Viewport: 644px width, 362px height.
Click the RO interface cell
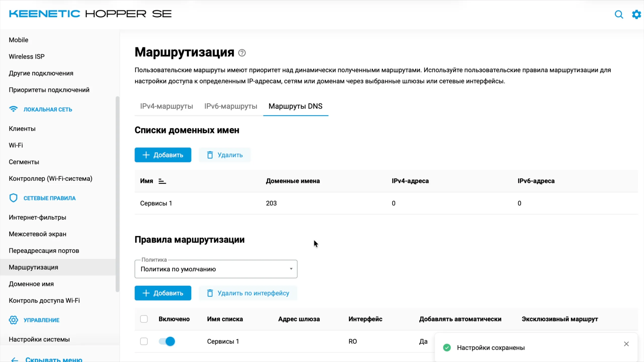(353, 341)
